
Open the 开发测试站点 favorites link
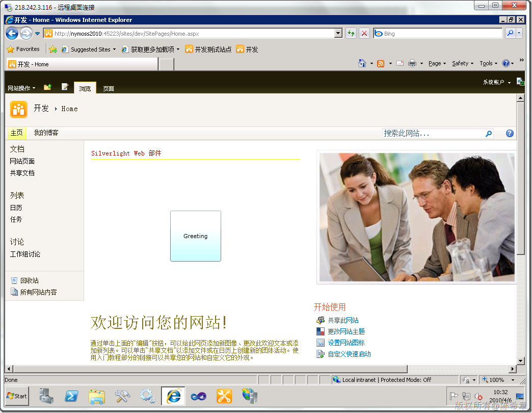208,49
